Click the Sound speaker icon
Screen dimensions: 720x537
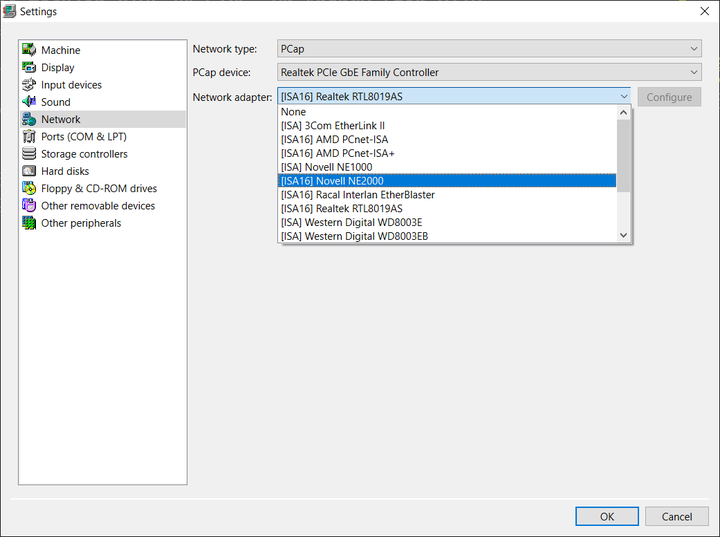pyautogui.click(x=29, y=102)
